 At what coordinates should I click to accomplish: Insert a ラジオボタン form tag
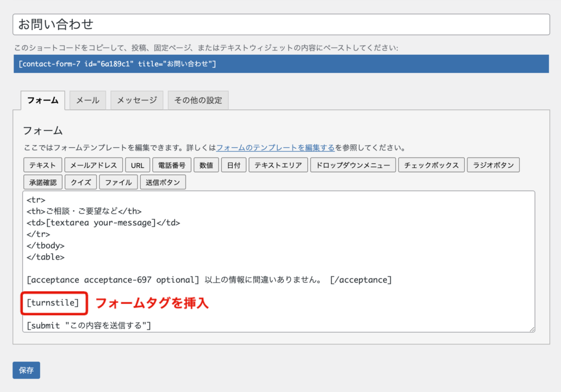pos(494,165)
